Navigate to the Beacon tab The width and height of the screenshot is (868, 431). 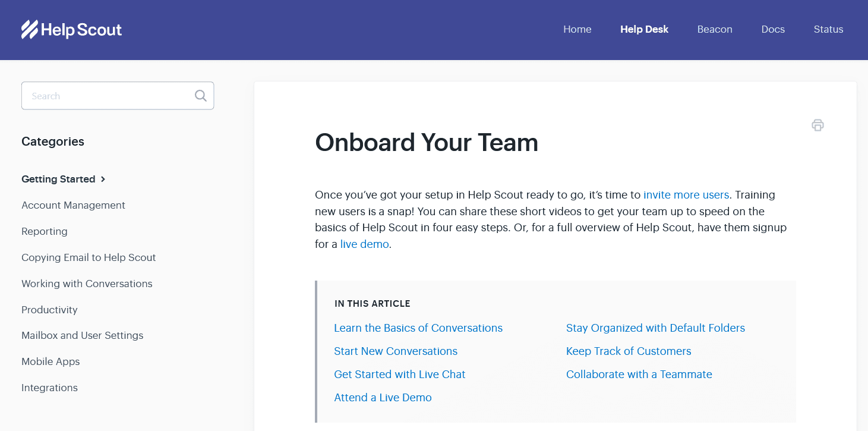(x=714, y=29)
